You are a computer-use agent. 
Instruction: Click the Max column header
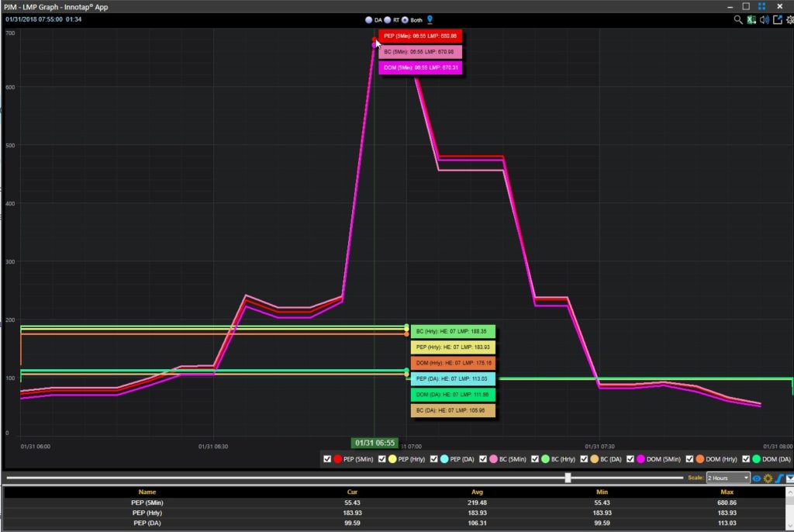coord(727,492)
